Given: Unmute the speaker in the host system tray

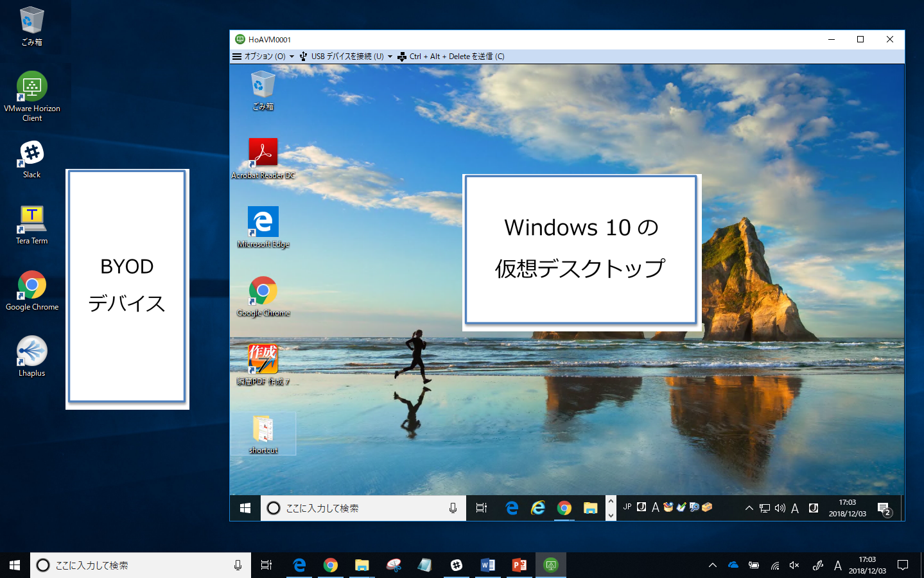Looking at the screenshot, I should tap(794, 565).
